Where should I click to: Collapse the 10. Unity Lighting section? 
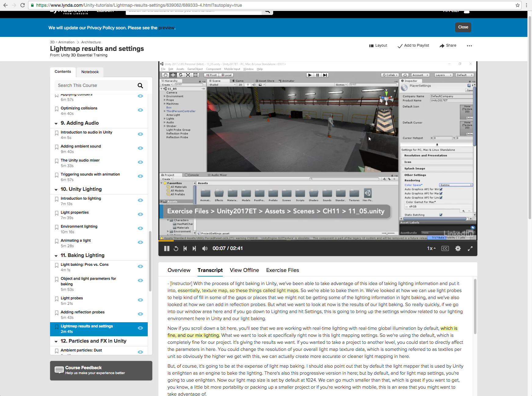click(56, 190)
